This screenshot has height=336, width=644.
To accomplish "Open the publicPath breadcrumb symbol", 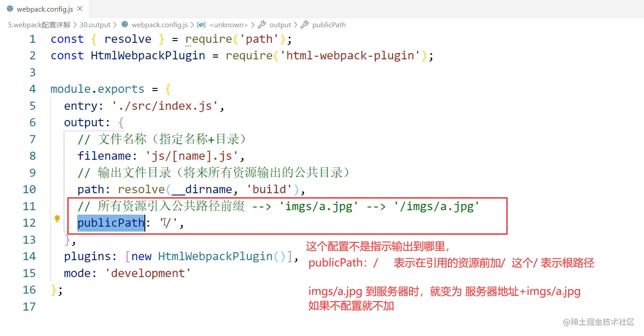I will tap(329, 25).
